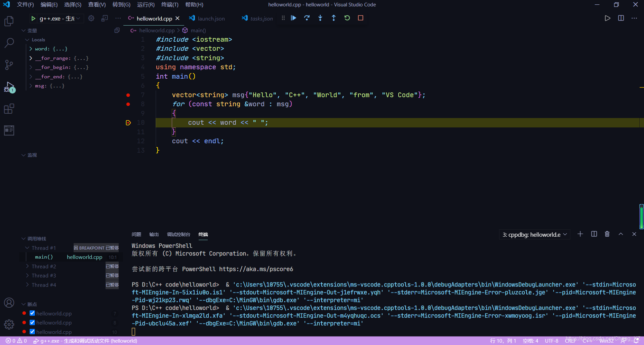Screen dimensions: 644x345
Task: Switch to tasks.json tab
Action: 257,18
